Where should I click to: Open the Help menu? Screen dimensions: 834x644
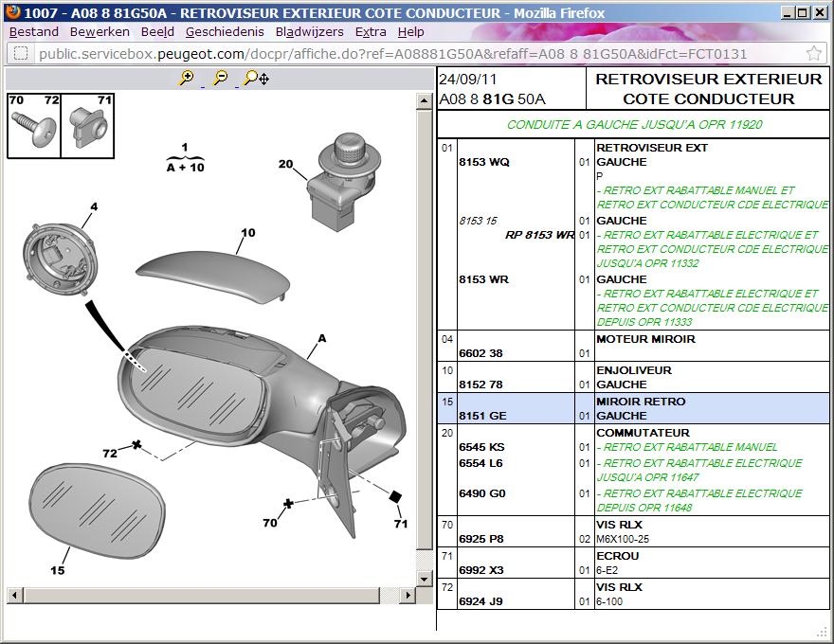point(411,32)
